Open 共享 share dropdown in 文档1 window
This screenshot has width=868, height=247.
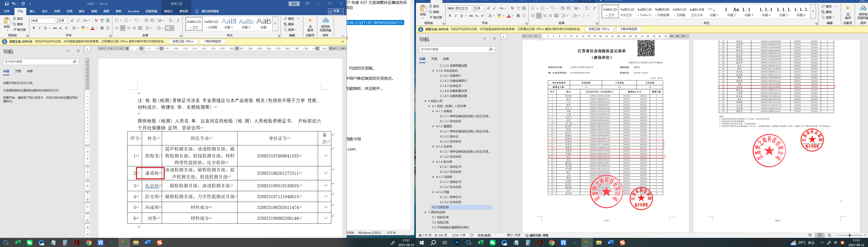pyautogui.click(x=336, y=12)
